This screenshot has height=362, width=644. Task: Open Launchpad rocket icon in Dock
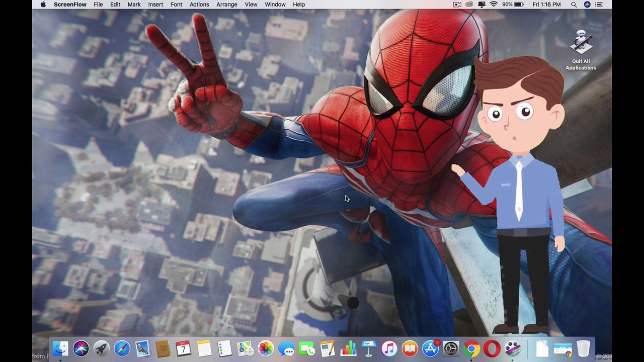[101, 348]
